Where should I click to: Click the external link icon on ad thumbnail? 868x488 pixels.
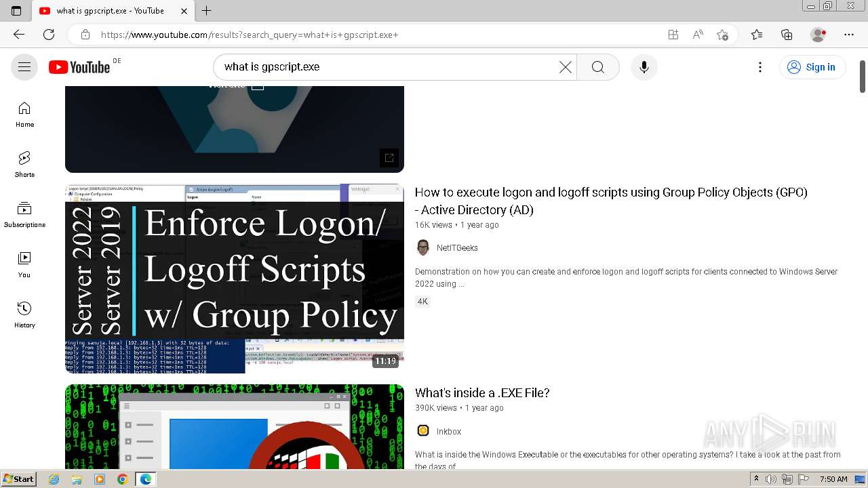(389, 157)
